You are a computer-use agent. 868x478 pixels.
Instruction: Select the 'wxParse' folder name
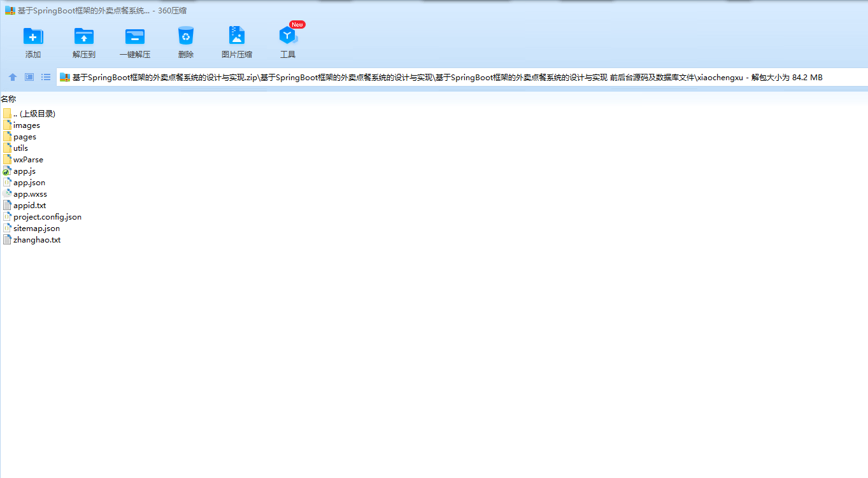coord(28,160)
